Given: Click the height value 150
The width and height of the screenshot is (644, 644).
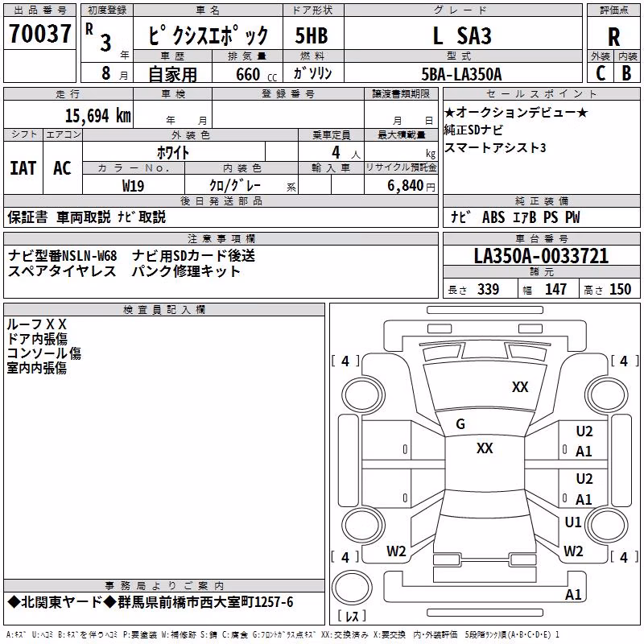Looking at the screenshot, I should pos(620,289).
